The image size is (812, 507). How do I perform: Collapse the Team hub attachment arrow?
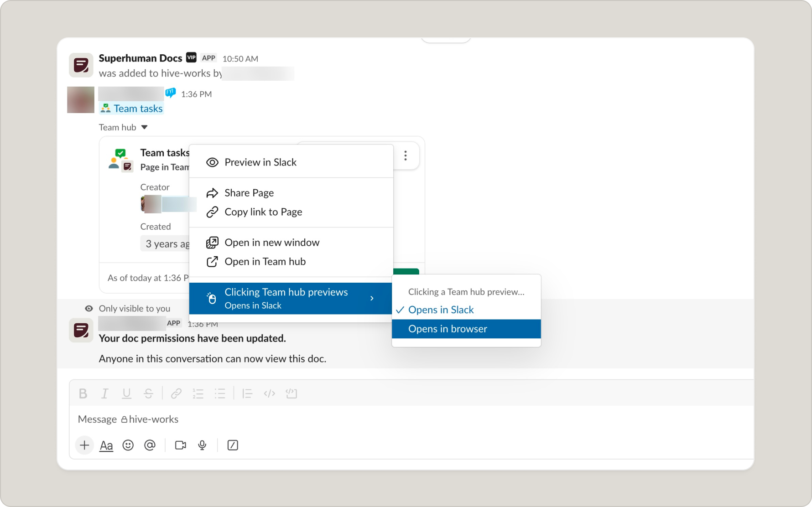point(145,127)
